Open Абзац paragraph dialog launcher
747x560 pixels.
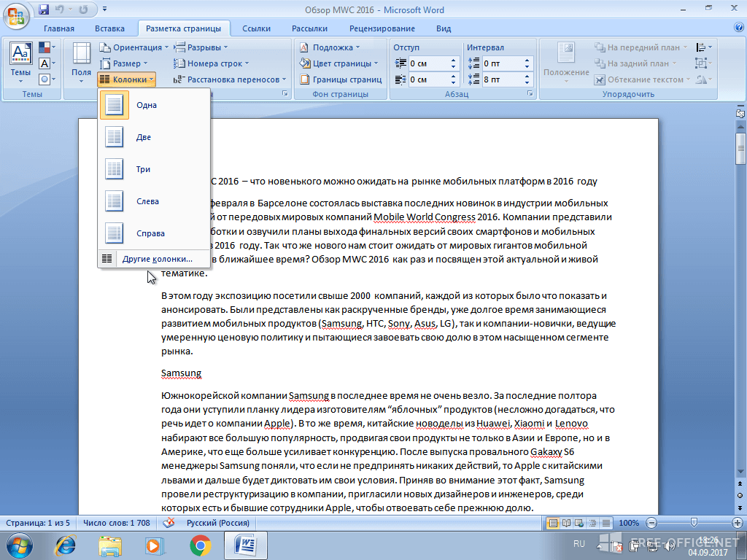[530, 94]
